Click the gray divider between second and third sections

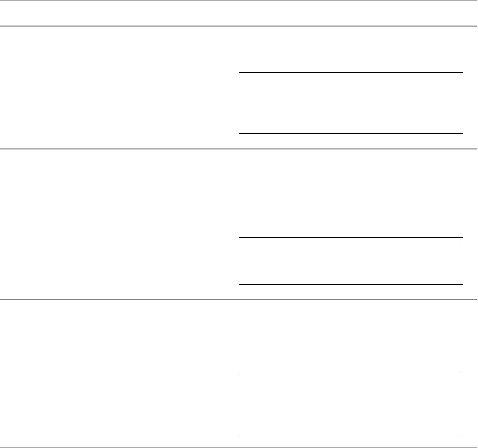[x=238, y=299]
